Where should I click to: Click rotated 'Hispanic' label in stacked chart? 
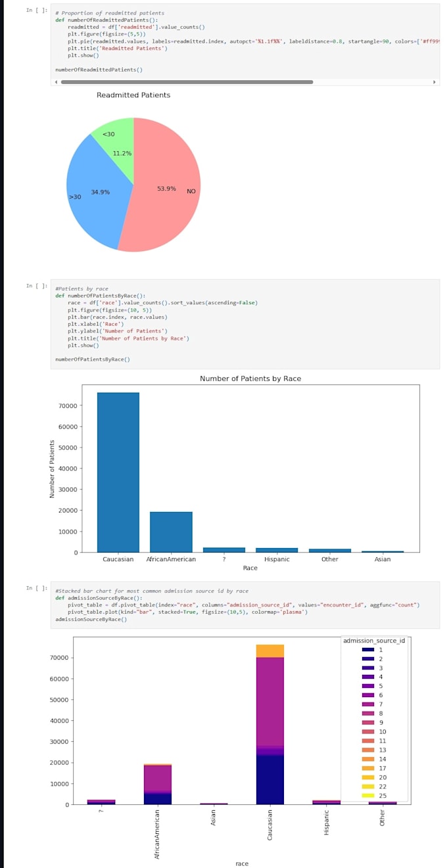point(327,821)
